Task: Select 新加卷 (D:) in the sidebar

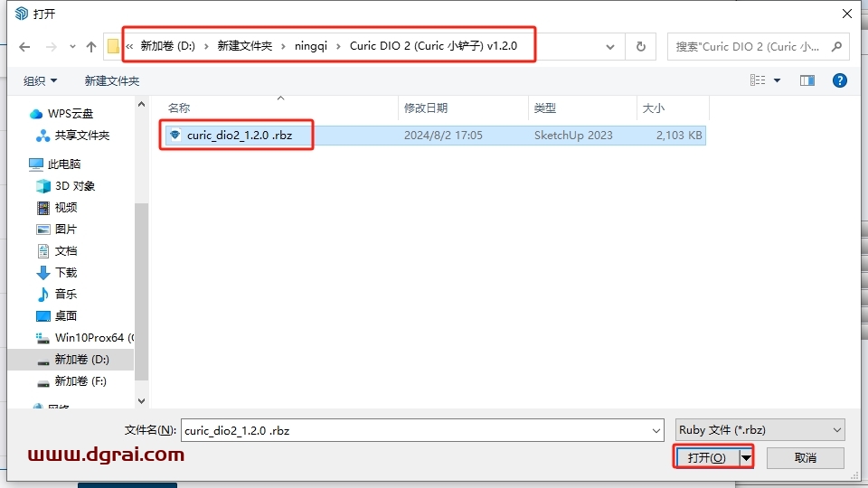Action: (72, 360)
